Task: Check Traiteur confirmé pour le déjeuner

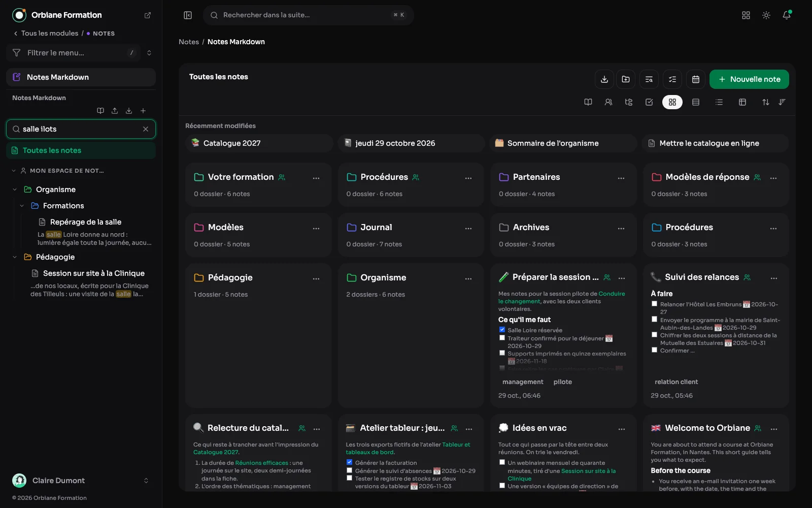Action: tap(502, 338)
